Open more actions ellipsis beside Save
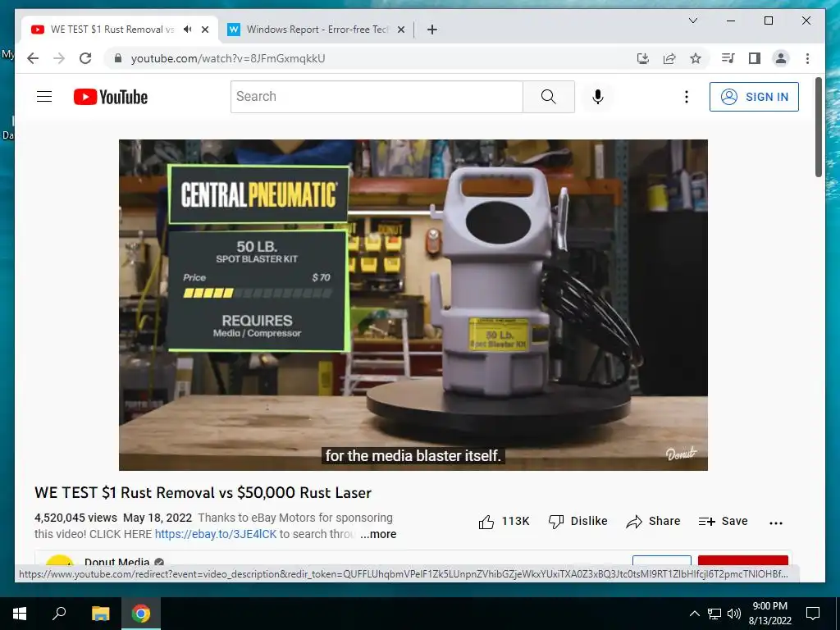Screen dimensions: 840x630 pyautogui.click(x=776, y=523)
